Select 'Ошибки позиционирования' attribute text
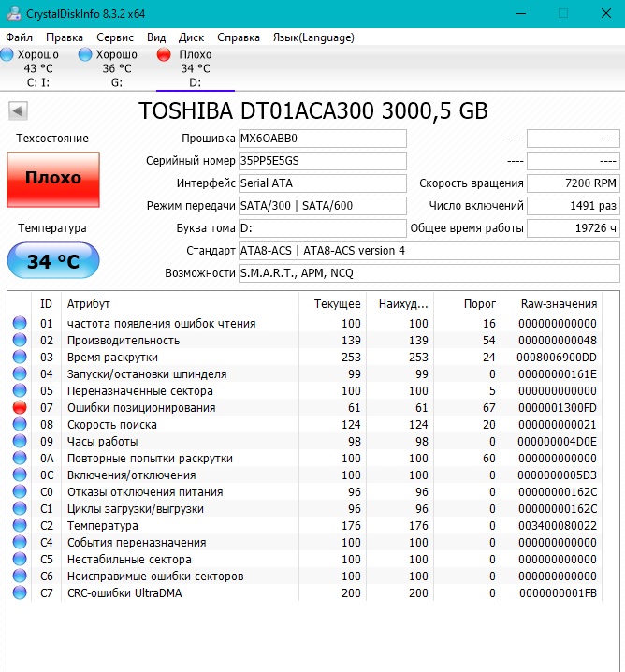Viewport: 625px width, 672px height. point(141,408)
